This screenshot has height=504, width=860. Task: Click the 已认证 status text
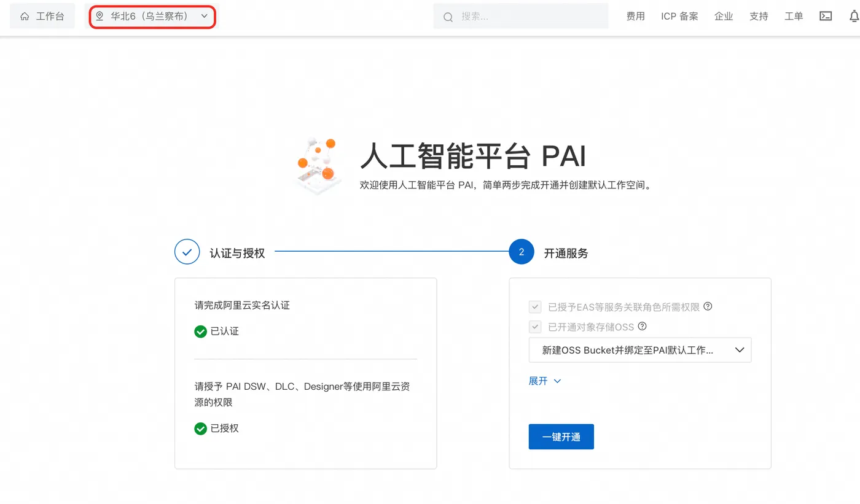tap(225, 331)
